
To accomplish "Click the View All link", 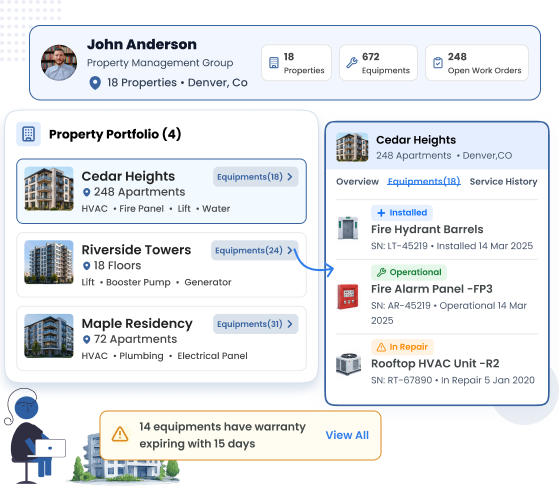I will pyautogui.click(x=347, y=435).
